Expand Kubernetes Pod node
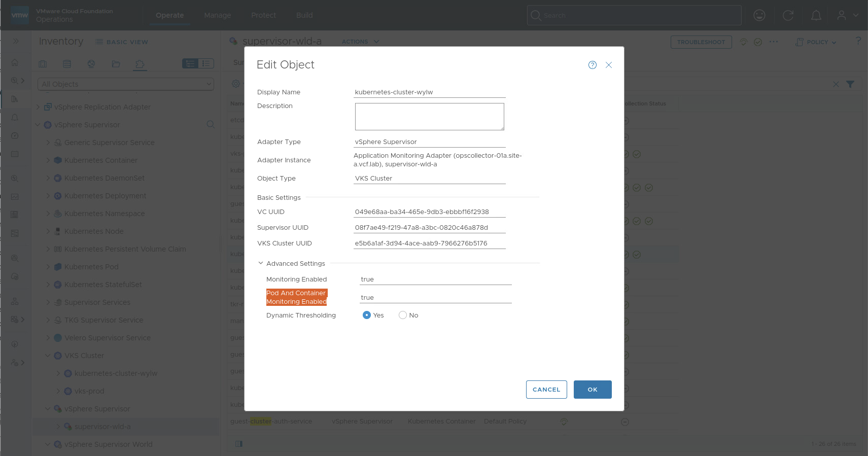The width and height of the screenshot is (868, 456). (48, 267)
